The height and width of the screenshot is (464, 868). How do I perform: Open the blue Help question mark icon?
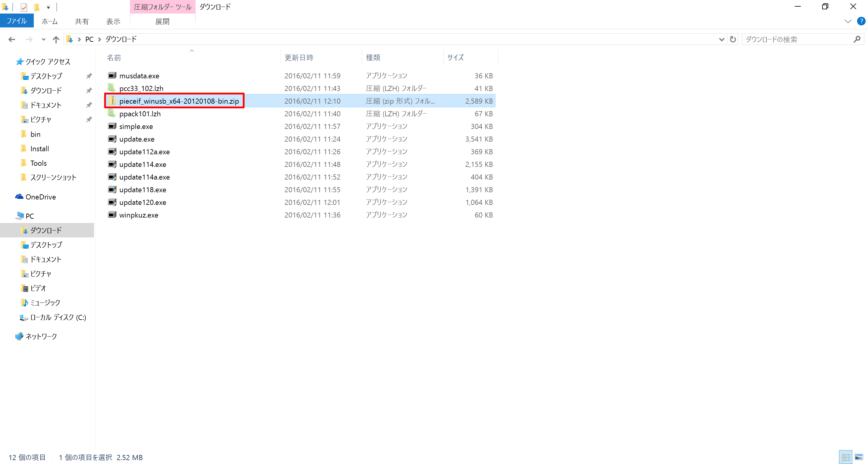tap(861, 21)
